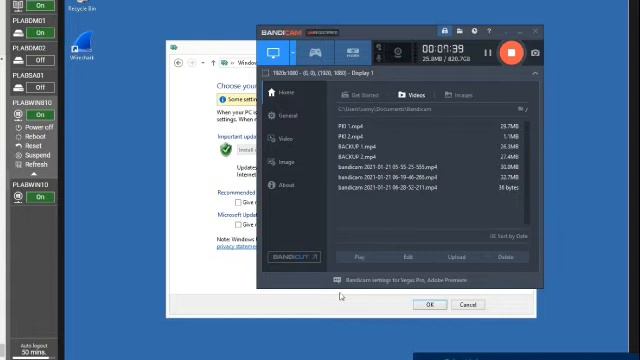Open Home in Bandicam sidebar
Image resolution: width=640 pixels, height=360 pixels.
coord(281,93)
